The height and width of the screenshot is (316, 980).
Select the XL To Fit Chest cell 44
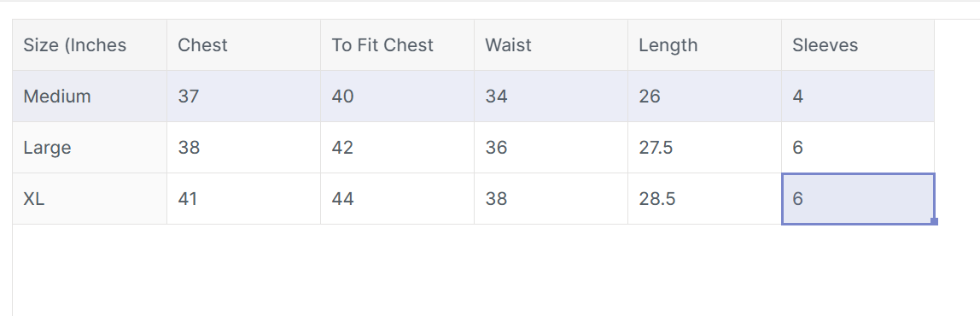pos(398,199)
